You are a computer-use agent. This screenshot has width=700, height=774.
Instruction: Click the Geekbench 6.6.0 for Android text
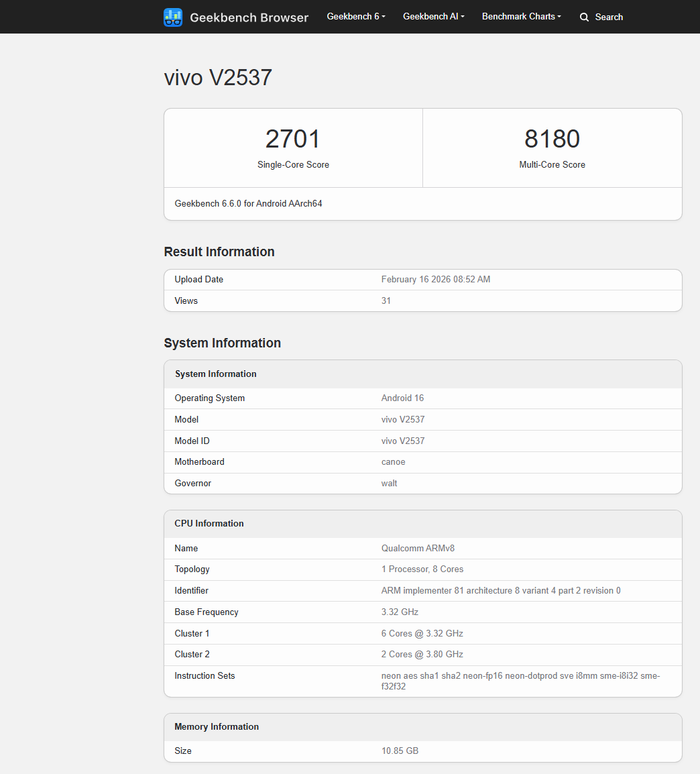click(247, 203)
